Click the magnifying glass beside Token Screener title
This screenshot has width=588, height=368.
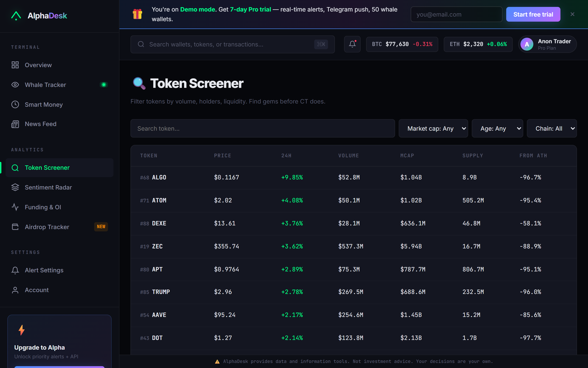click(139, 83)
